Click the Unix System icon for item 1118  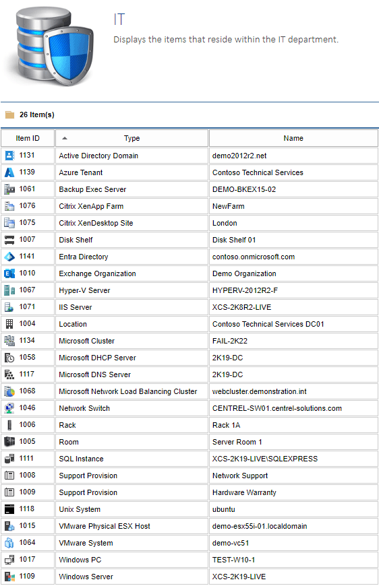(9, 510)
